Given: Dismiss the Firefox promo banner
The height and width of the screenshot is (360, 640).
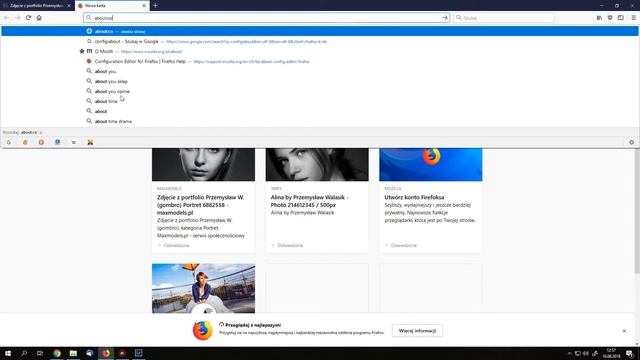Looking at the screenshot, I should point(624,331).
